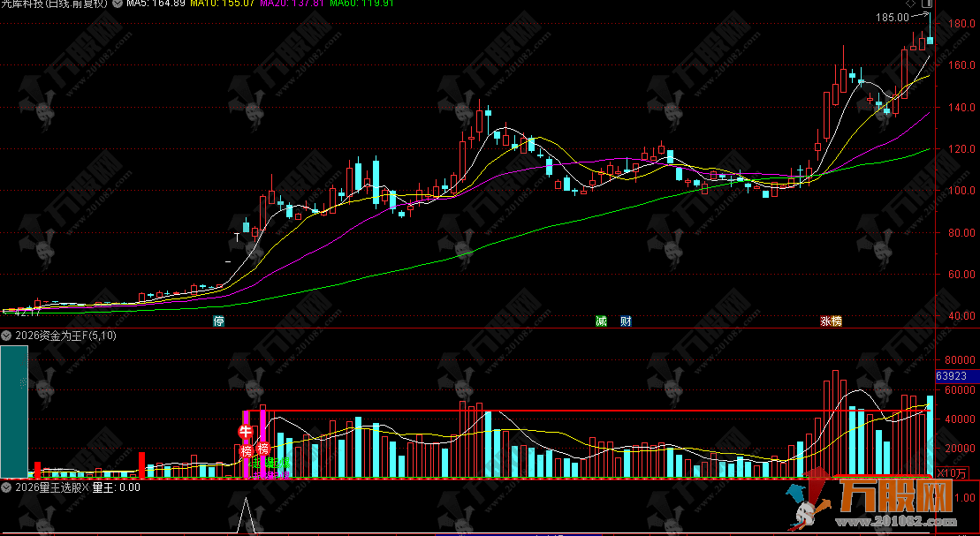The width and height of the screenshot is (980, 536).
Task: Click the large teal volume bar at left
Action: pos(14,411)
